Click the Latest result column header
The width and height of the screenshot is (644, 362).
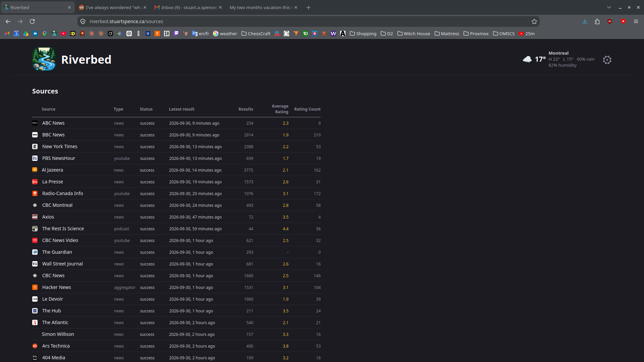(x=181, y=109)
